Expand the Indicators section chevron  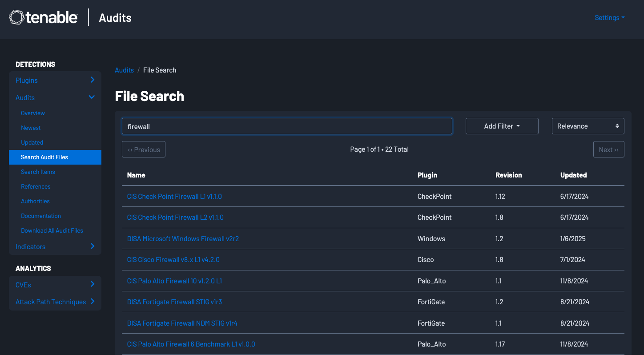point(92,246)
